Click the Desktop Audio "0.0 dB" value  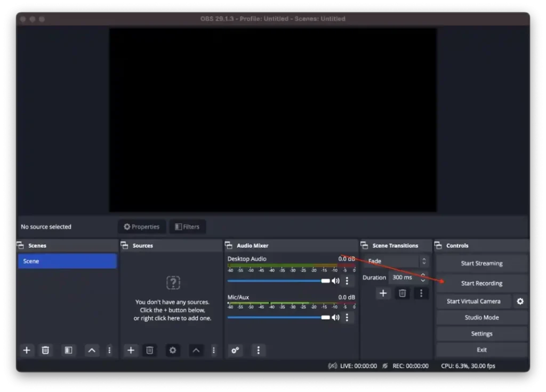click(347, 259)
